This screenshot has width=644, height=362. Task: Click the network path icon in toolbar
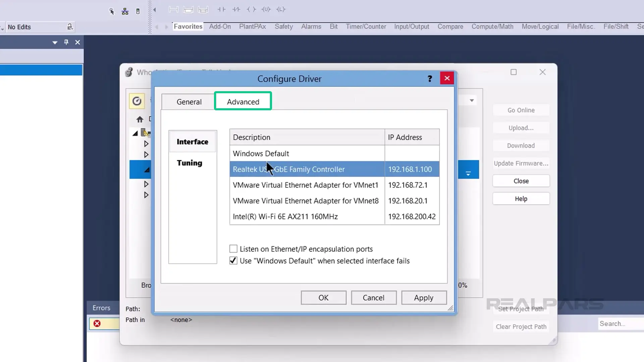tap(125, 11)
